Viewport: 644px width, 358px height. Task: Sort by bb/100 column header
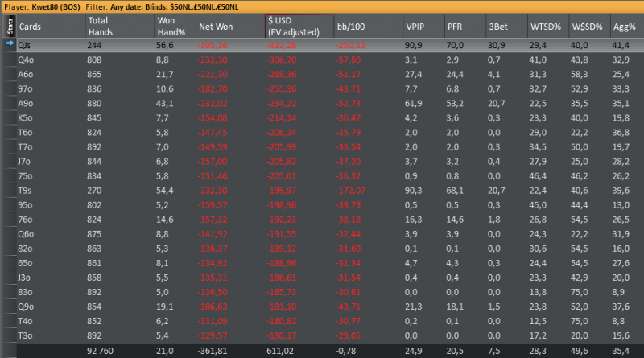pyautogui.click(x=369, y=27)
